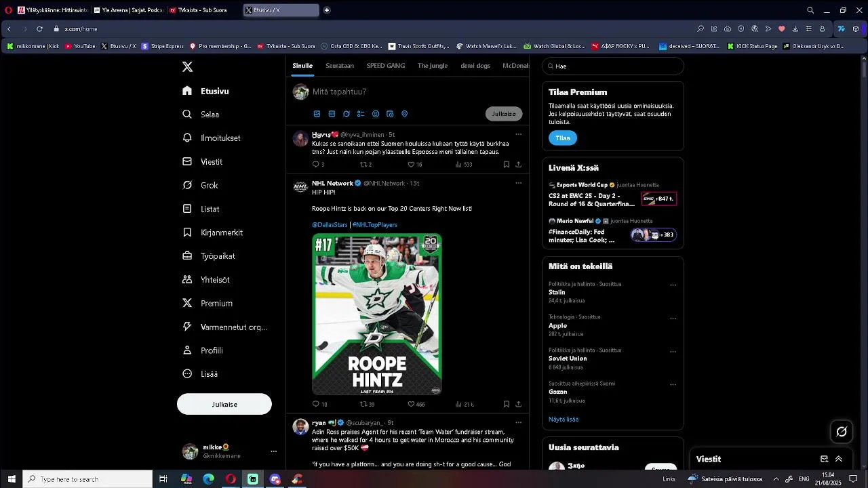
Task: Share the NHL Network post
Action: point(519,405)
